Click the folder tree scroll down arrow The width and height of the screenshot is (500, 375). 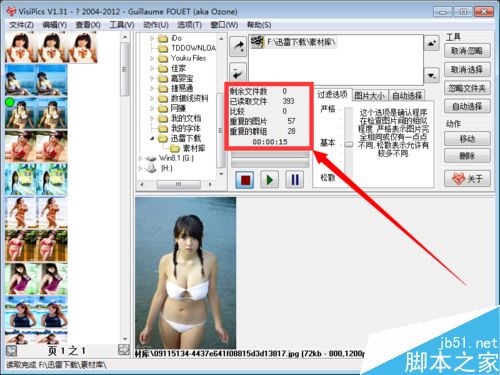pos(221,174)
